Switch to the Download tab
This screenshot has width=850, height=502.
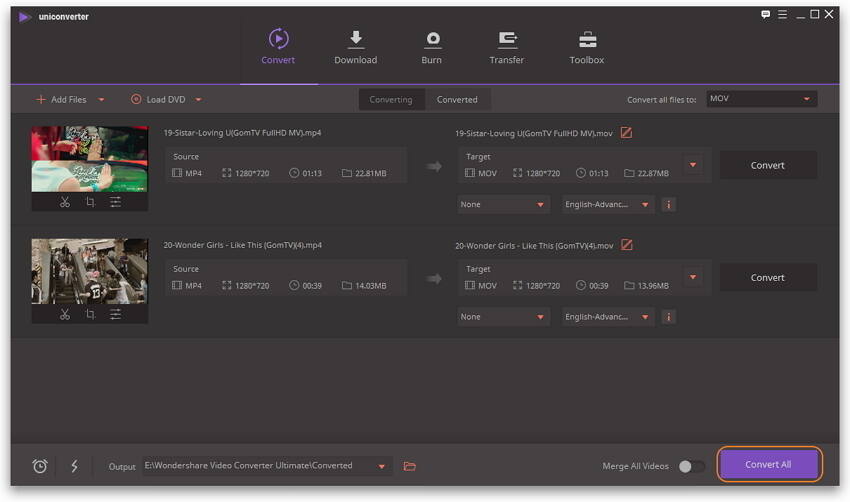coord(355,47)
